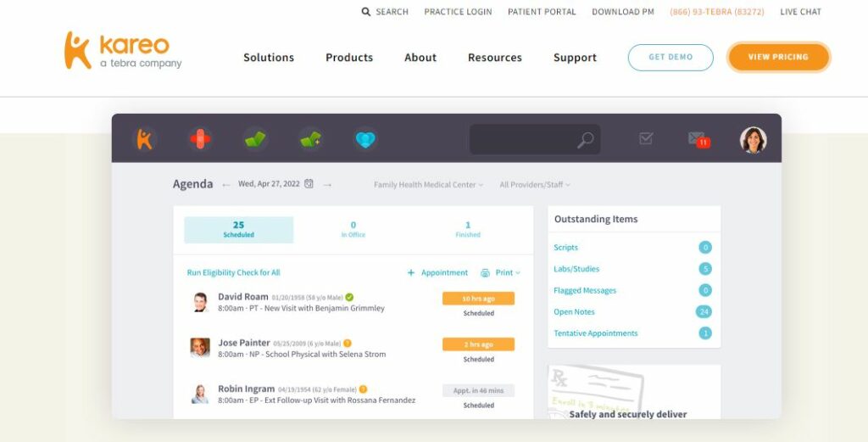This screenshot has height=442, width=868.
Task: Click the VIEW PRICING button
Action: (778, 57)
